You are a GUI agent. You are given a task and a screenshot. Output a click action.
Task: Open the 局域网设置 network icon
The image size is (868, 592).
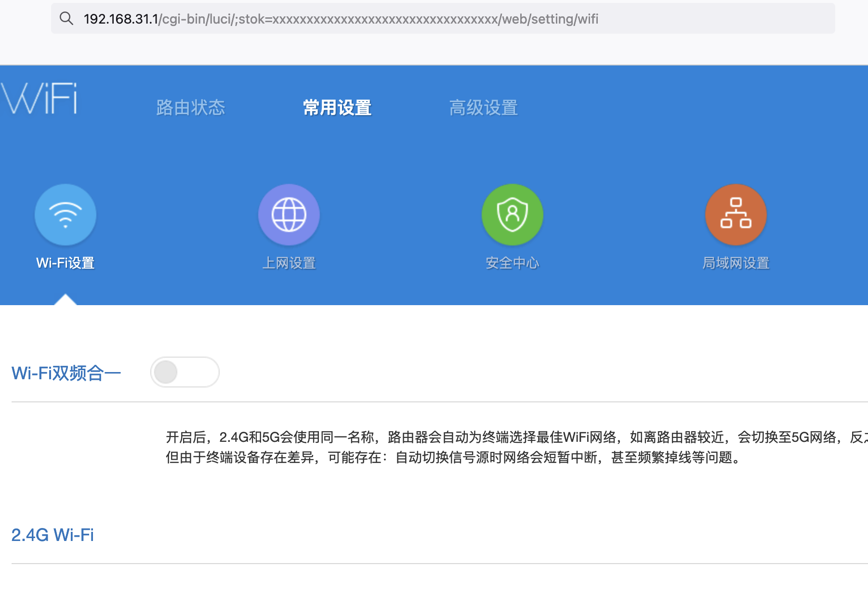tap(736, 215)
